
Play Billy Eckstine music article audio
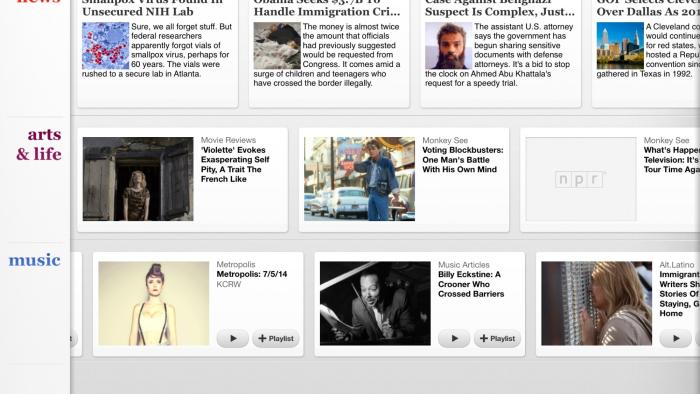[x=454, y=339]
